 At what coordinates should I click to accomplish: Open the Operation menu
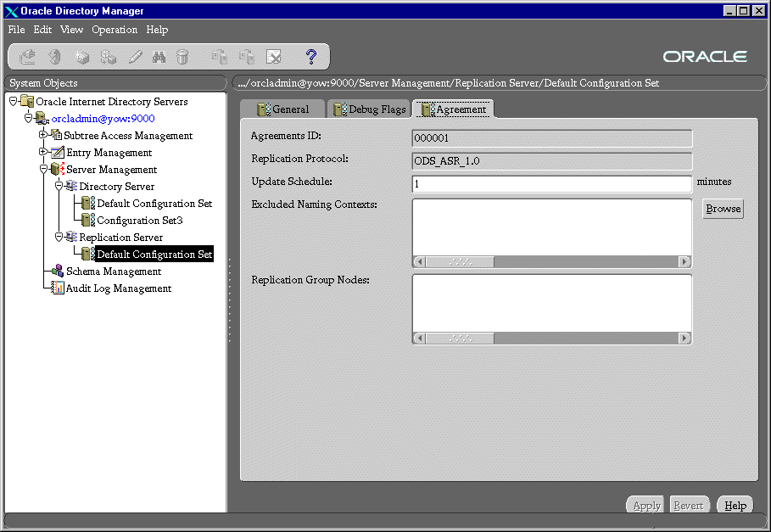pyautogui.click(x=114, y=30)
